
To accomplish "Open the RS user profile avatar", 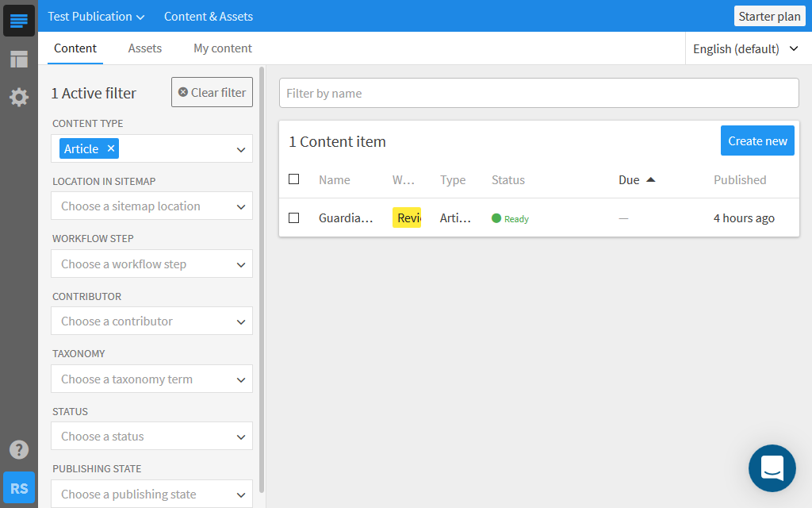I will [19, 487].
